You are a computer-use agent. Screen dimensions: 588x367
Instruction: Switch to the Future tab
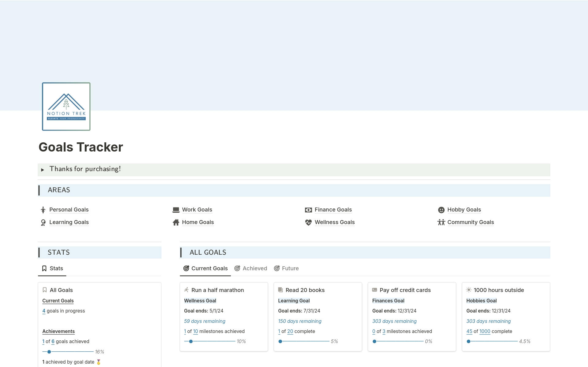click(286, 268)
